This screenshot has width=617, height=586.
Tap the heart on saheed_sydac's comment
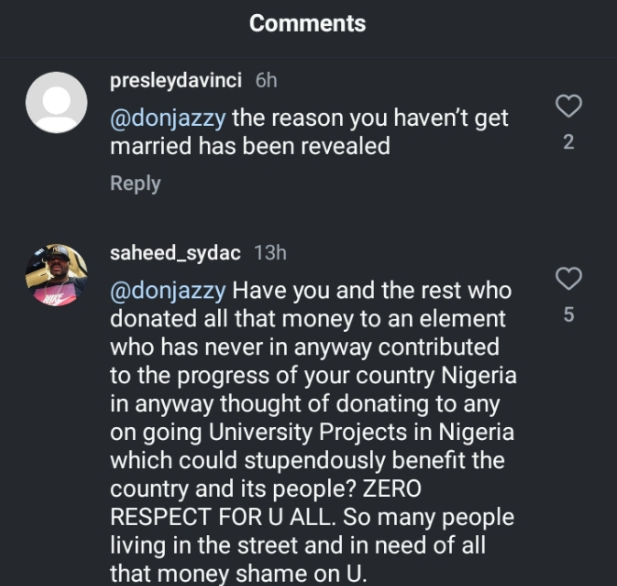pos(568,278)
